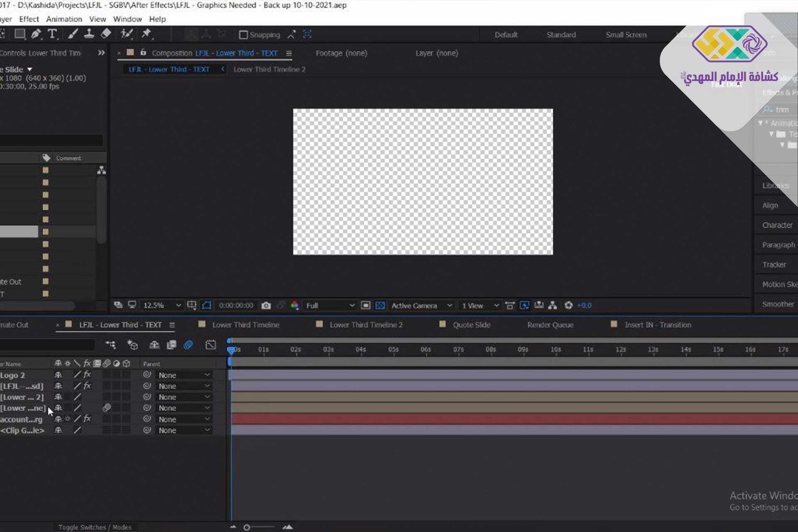798x532 pixels.
Task: Select the Pen tool
Action: (36, 34)
